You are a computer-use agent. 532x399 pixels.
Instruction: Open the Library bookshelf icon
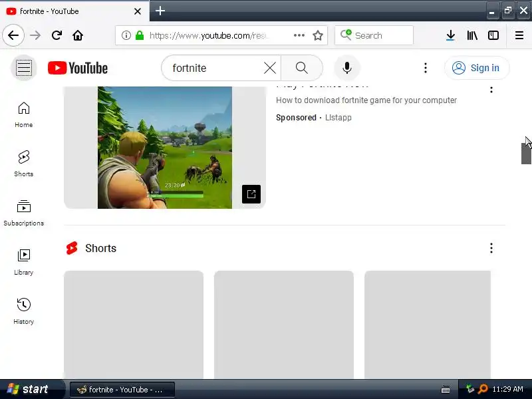coord(472,35)
